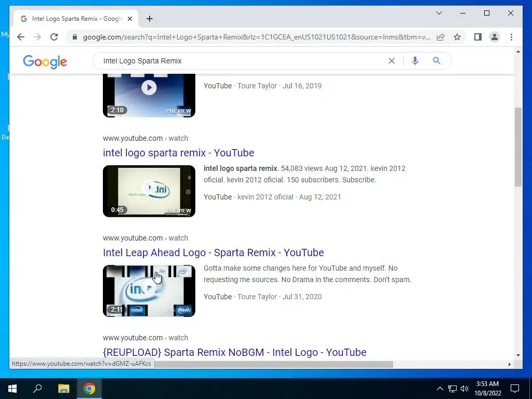Viewport: 532px width, 399px height.
Task: Open a new tab with plus button
Action: [150, 19]
